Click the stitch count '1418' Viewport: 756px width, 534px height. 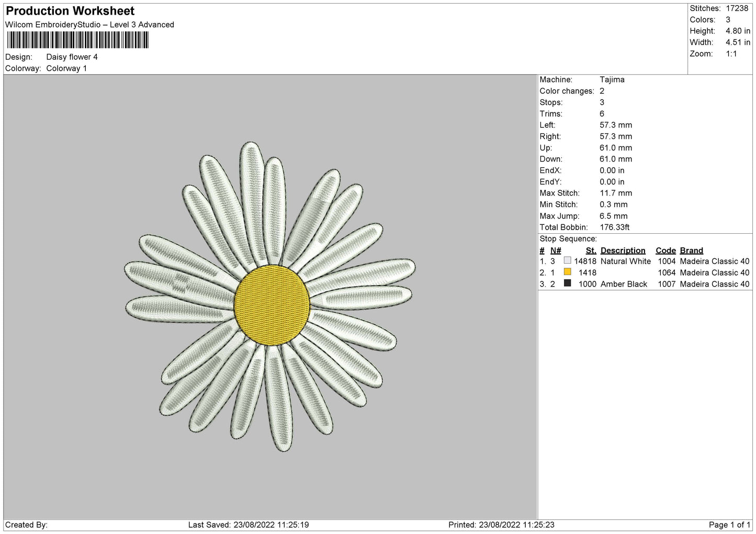coord(588,272)
